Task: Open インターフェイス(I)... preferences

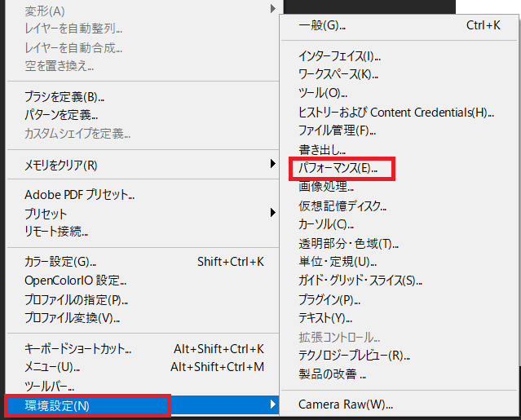Action: (x=400, y=56)
